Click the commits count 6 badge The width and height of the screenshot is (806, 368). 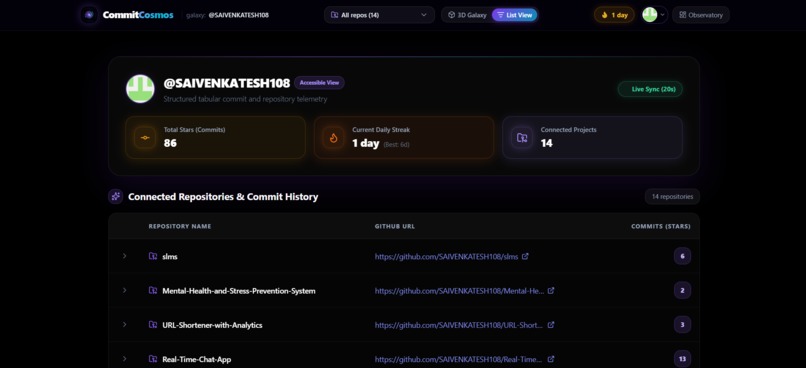point(682,256)
